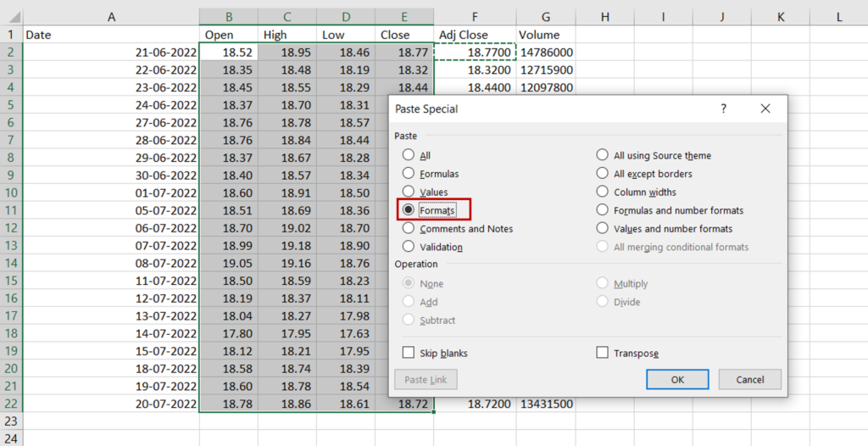The height and width of the screenshot is (446, 868).
Task: Click cell with value 18.7700
Action: tap(475, 53)
